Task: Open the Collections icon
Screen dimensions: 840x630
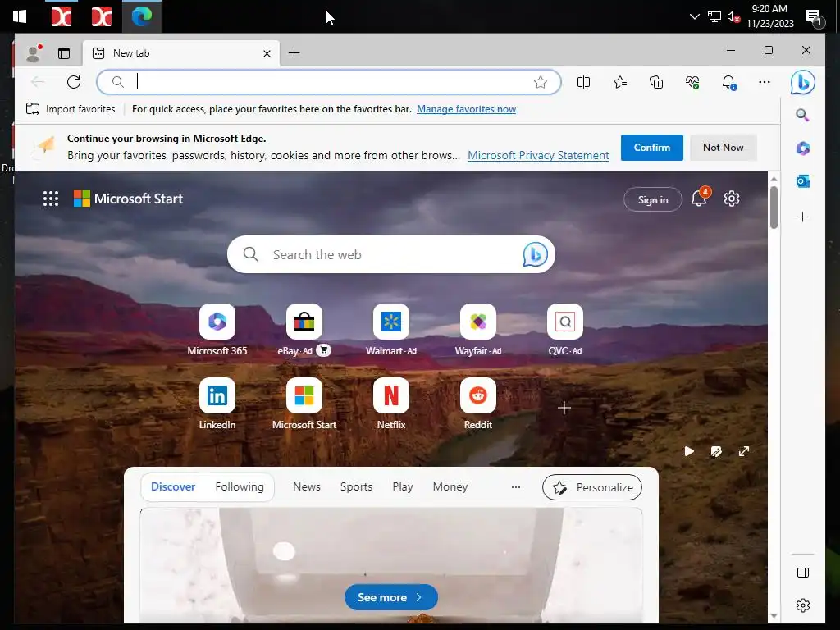Action: tap(656, 82)
